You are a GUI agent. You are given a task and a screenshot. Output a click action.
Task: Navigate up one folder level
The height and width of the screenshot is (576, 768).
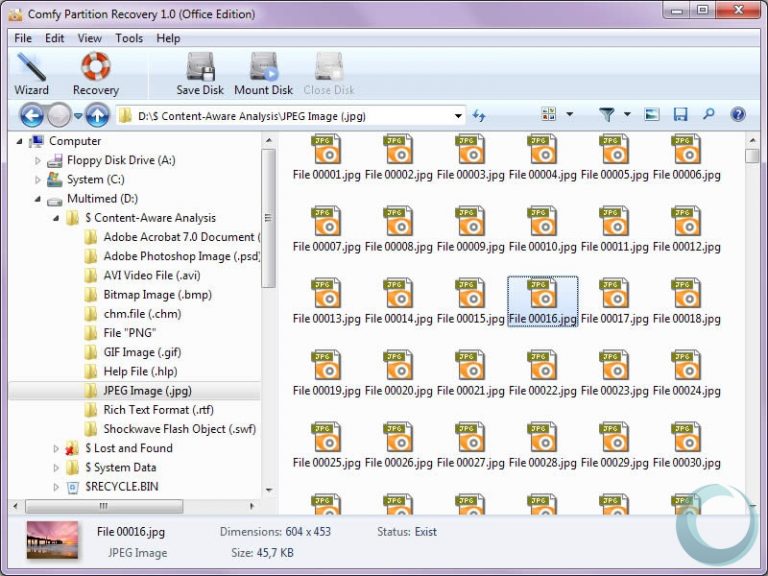(97, 116)
